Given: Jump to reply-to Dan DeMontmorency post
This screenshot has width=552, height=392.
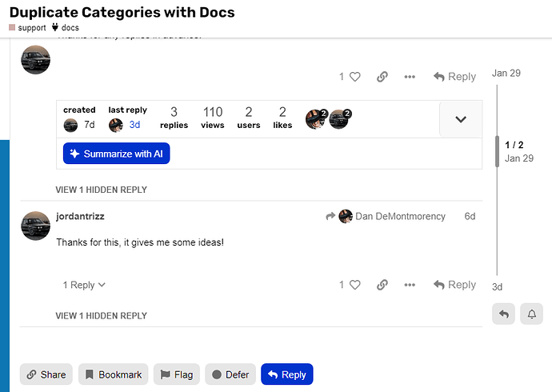Looking at the screenshot, I should (386, 216).
